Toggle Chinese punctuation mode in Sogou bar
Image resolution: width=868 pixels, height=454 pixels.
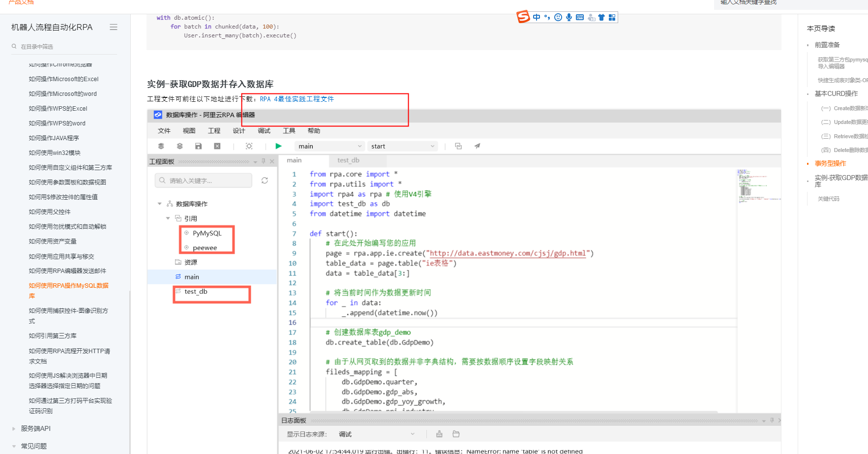tap(547, 17)
